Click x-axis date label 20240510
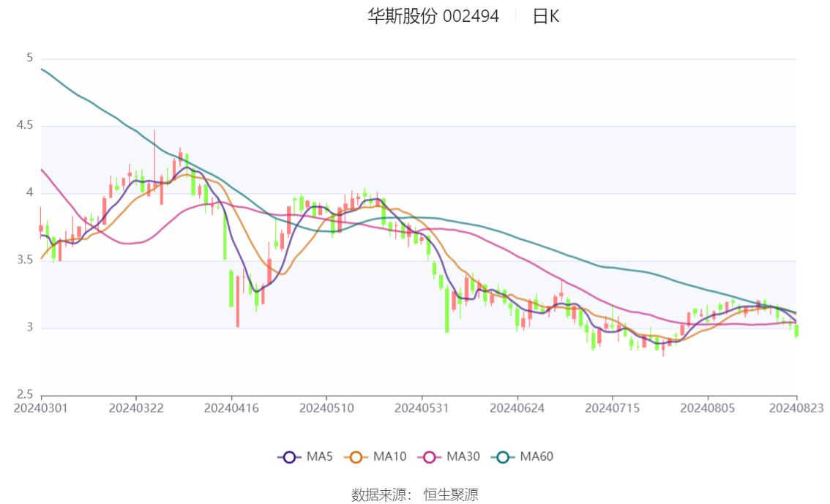The width and height of the screenshot is (830, 504). tap(326, 408)
